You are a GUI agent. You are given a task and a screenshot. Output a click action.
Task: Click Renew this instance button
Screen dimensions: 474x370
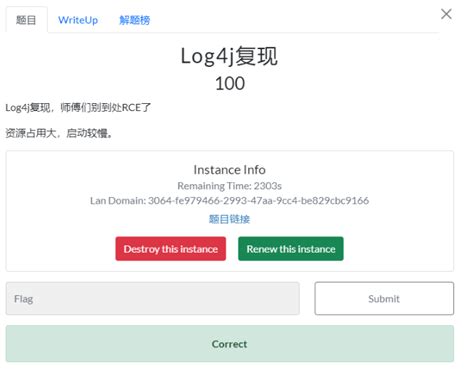pyautogui.click(x=291, y=249)
